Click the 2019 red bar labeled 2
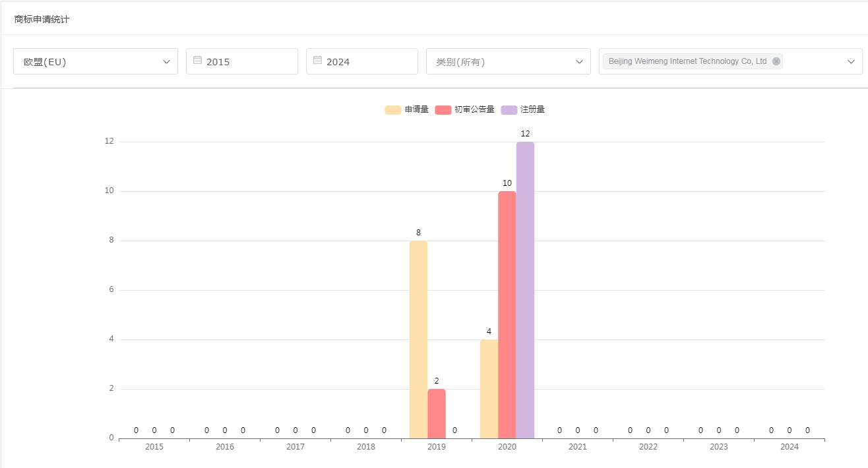868x468 pixels. (x=437, y=413)
